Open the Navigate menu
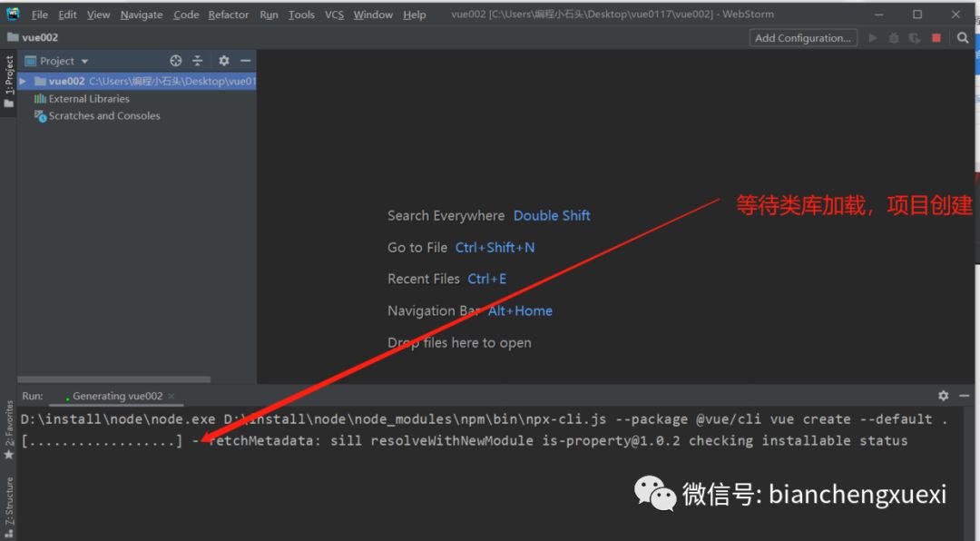 click(x=142, y=15)
